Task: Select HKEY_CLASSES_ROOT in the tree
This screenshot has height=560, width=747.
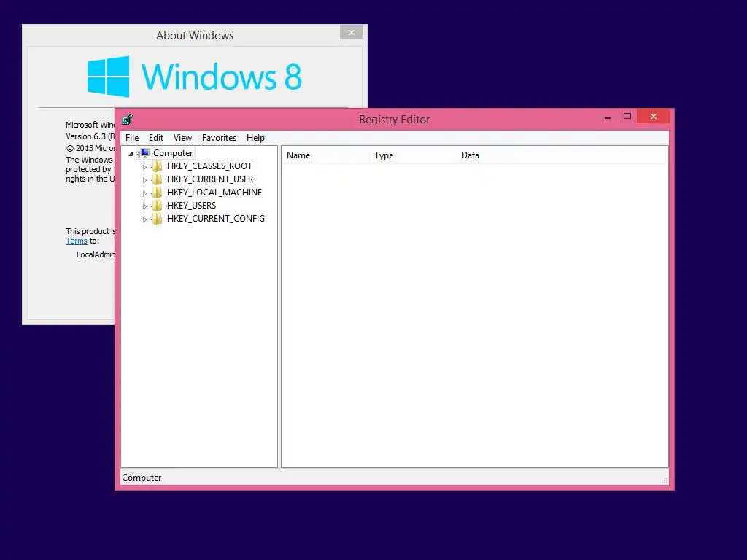Action: [x=209, y=166]
